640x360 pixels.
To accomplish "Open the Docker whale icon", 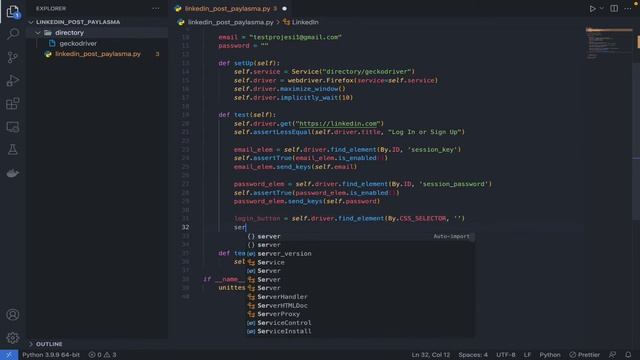I will coord(13,173).
